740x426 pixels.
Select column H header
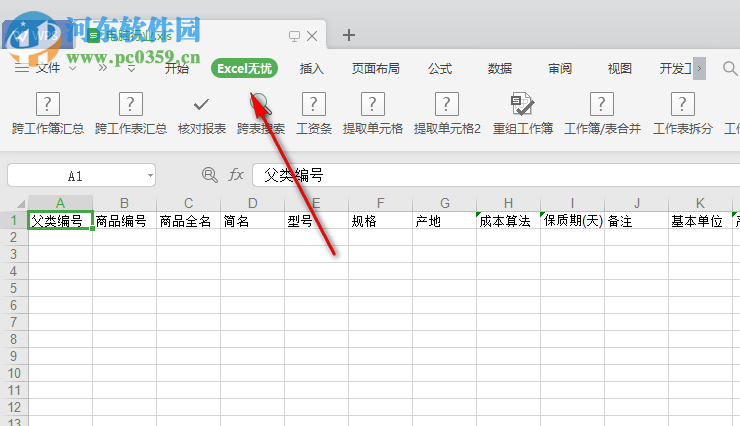point(508,203)
